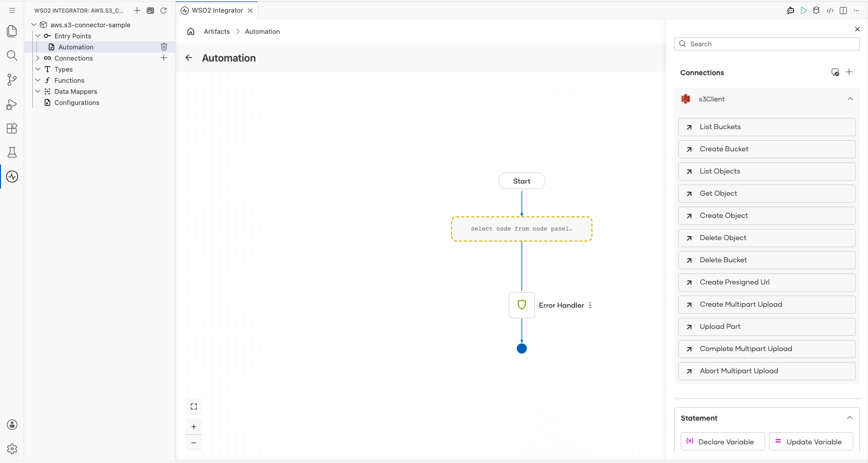Go to home via breadcrumb home icon

click(191, 31)
